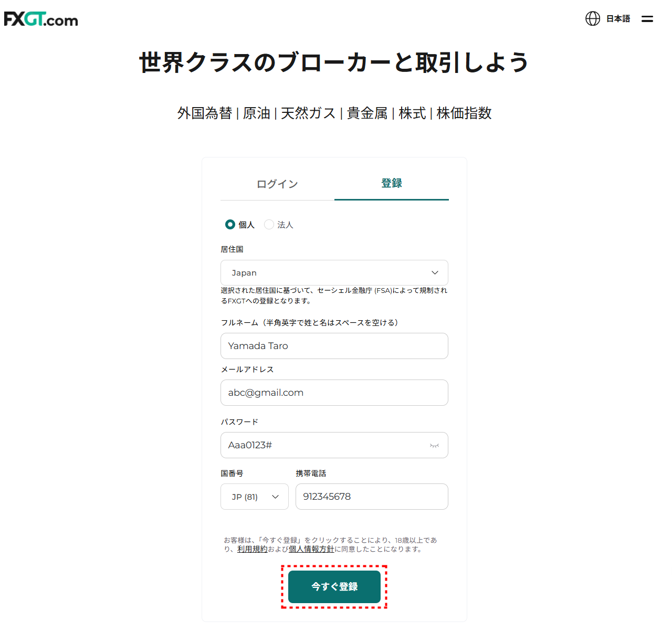This screenshot has height=632, width=672.
Task: Click the 日本語 language selector
Action: tap(618, 19)
